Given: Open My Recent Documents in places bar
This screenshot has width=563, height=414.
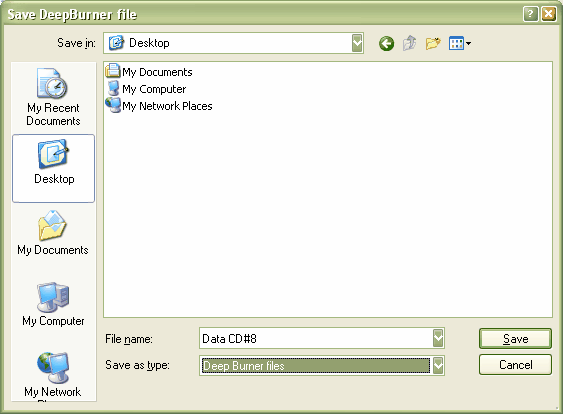Looking at the screenshot, I should (53, 97).
